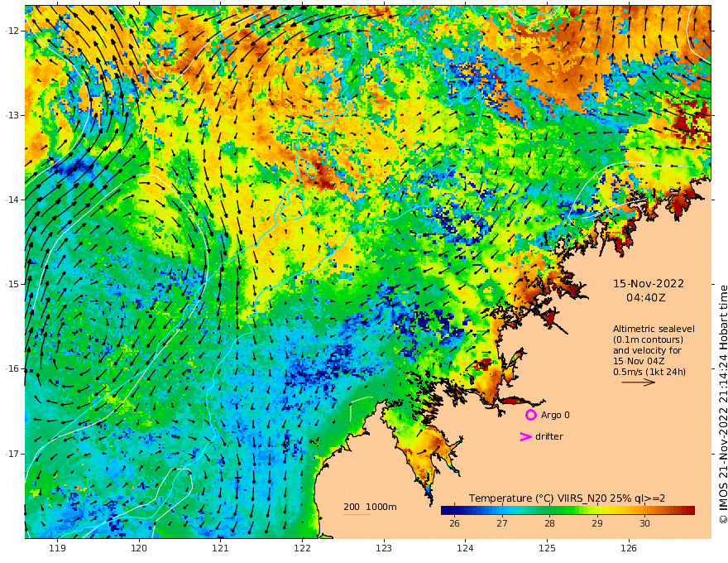
Task: Click the '200 1000m' depth legend text
Action: pyautogui.click(x=370, y=507)
